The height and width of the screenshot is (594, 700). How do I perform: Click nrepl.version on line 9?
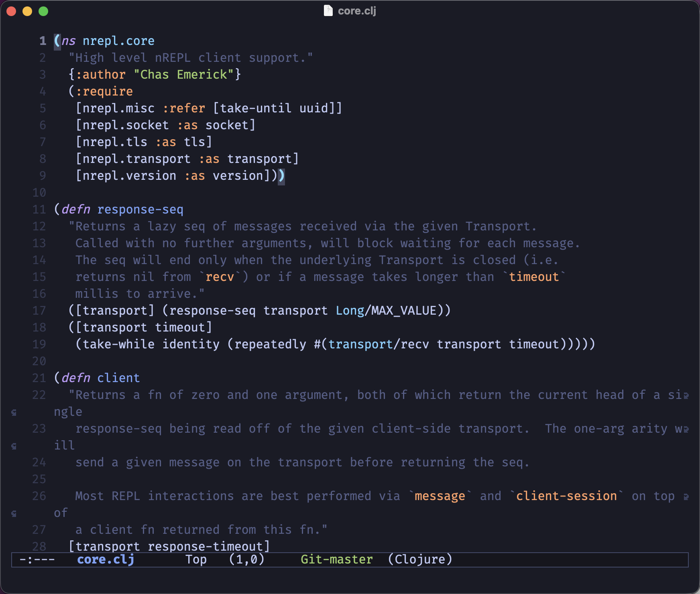tap(129, 176)
